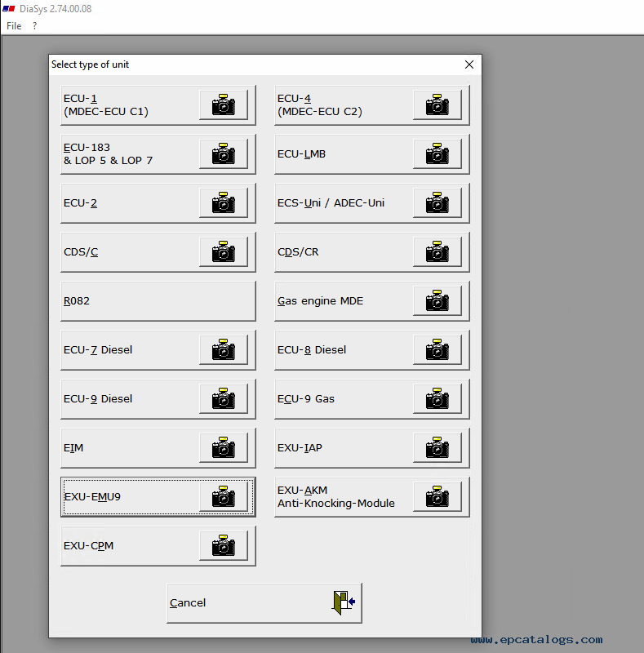The height and width of the screenshot is (653, 644).
Task: Click the camera icon beside ECU-1 (MDEC-ECU C1)
Action: (x=223, y=105)
